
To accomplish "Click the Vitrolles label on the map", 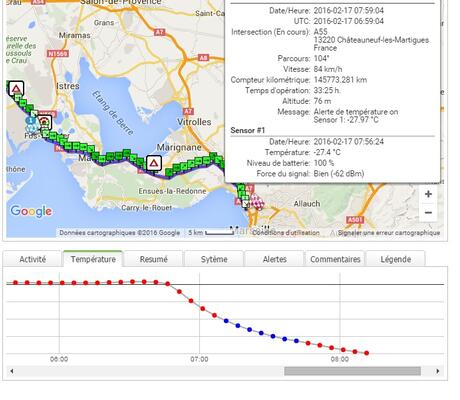I will (194, 122).
